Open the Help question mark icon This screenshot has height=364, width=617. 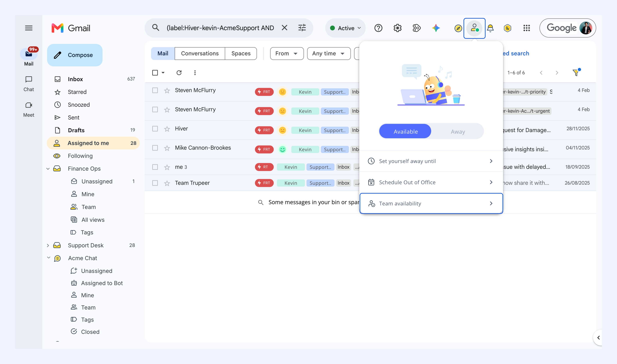point(378,28)
